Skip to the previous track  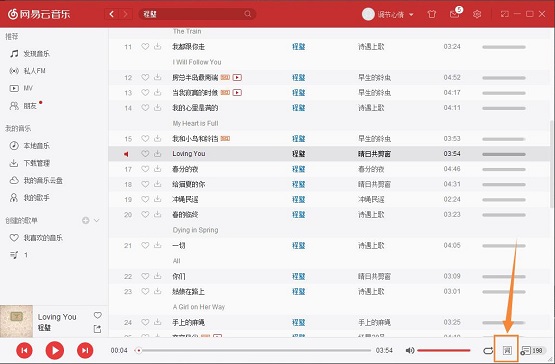click(x=24, y=351)
